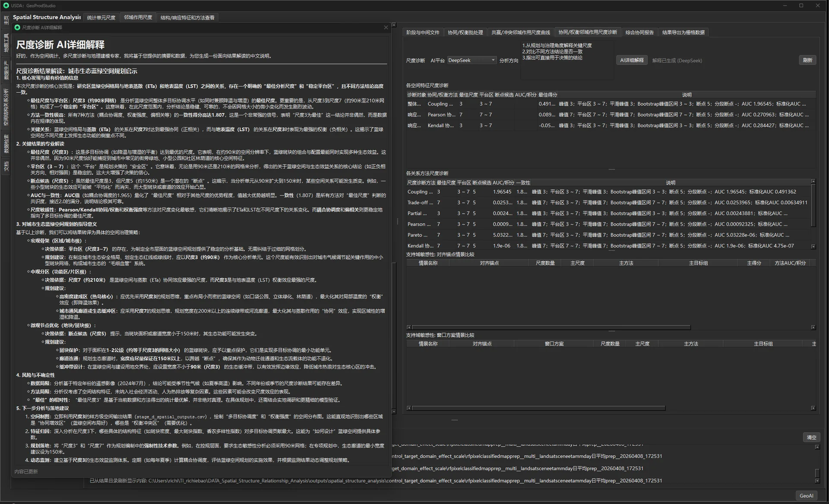Click the 分析方向 text input box
Image resolution: width=829 pixels, height=504 pixels.
(567, 60)
